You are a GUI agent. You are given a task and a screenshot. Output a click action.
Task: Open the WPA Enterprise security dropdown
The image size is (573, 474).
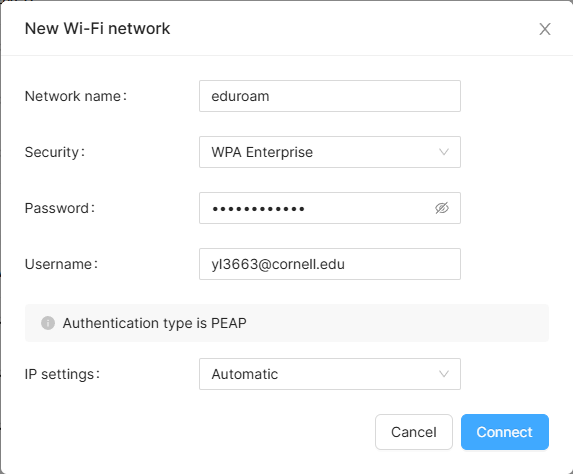click(x=330, y=152)
